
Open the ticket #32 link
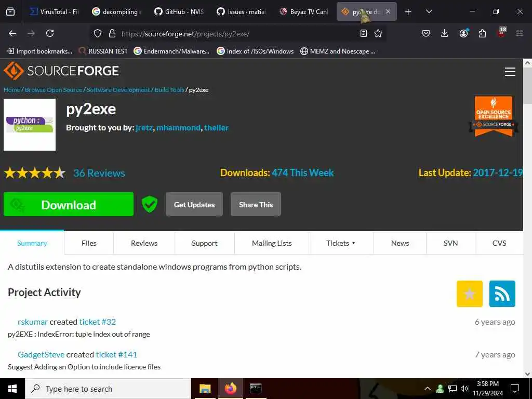click(x=97, y=322)
